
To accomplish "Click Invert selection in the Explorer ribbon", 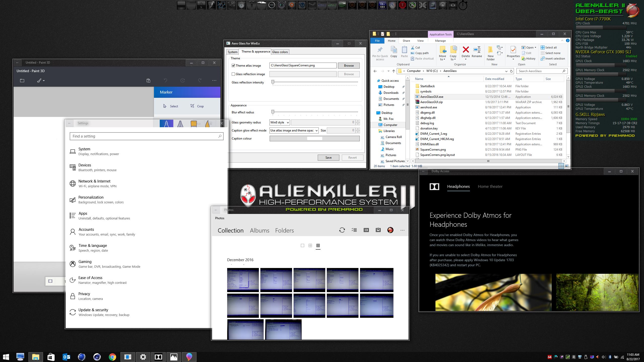I will point(553,59).
